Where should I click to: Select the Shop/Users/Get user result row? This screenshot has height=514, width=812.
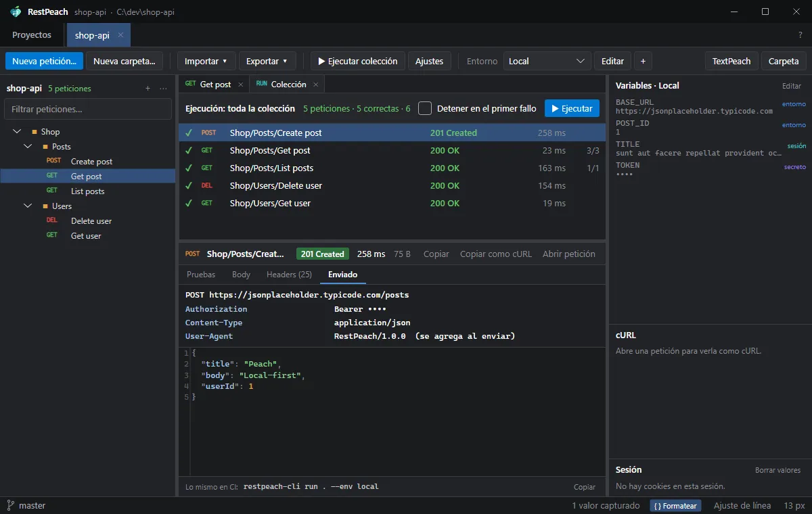(392, 203)
